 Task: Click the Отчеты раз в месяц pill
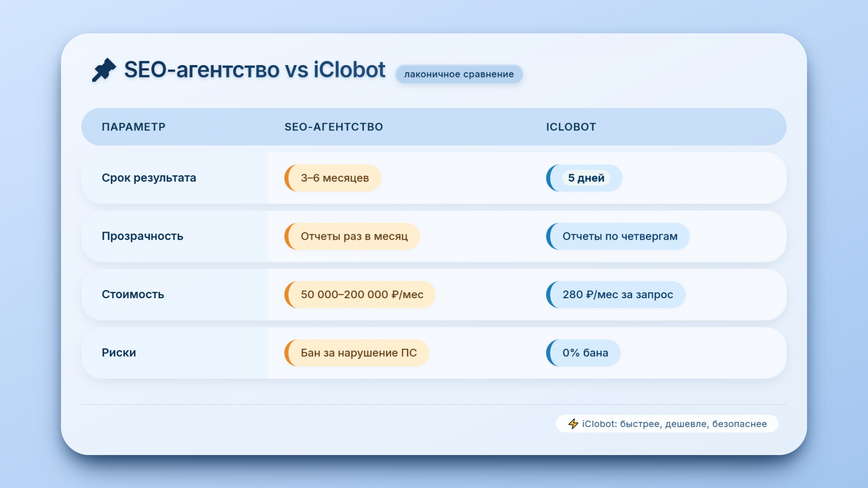click(354, 236)
